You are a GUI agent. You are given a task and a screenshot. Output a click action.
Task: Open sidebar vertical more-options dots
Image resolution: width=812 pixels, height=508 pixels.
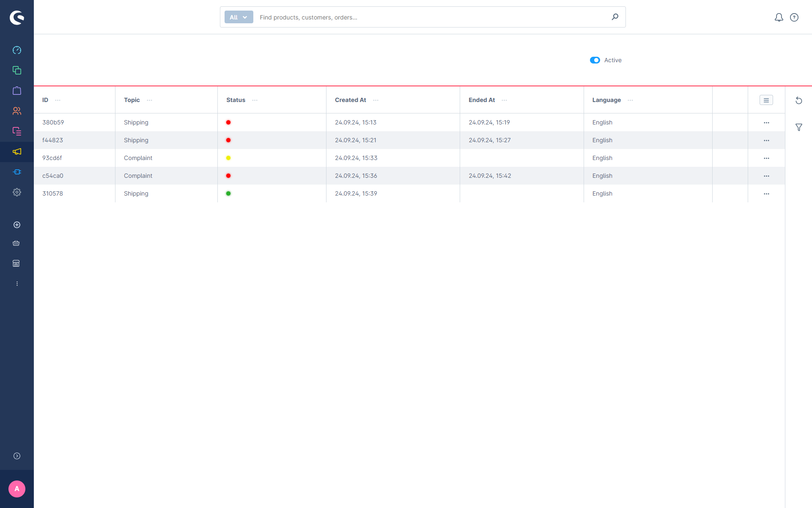(17, 284)
